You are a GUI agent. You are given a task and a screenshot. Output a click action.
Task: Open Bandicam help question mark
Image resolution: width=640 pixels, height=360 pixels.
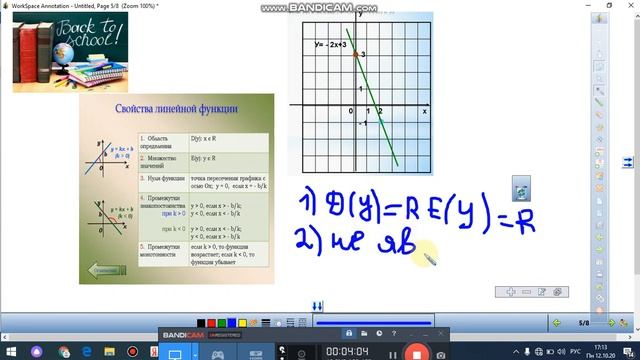pos(394,333)
